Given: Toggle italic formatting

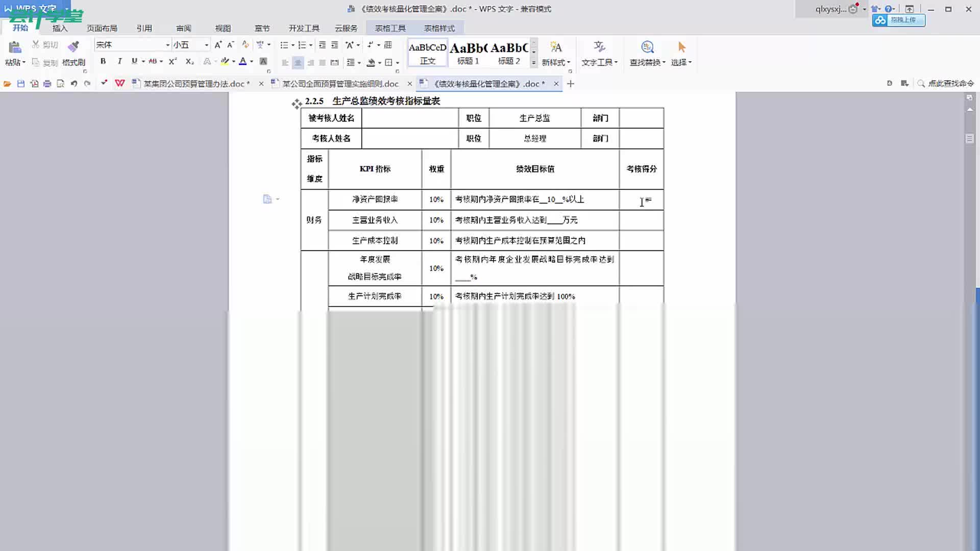Looking at the screenshot, I should tap(119, 61).
